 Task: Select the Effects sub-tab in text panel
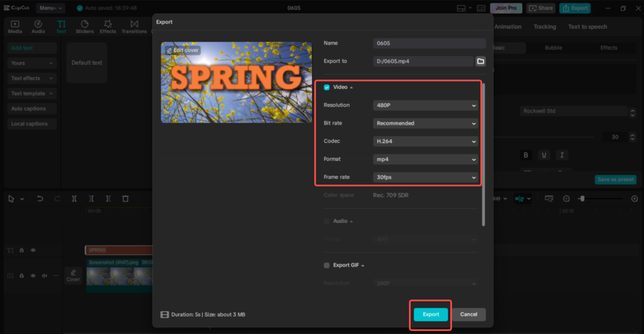coord(609,48)
